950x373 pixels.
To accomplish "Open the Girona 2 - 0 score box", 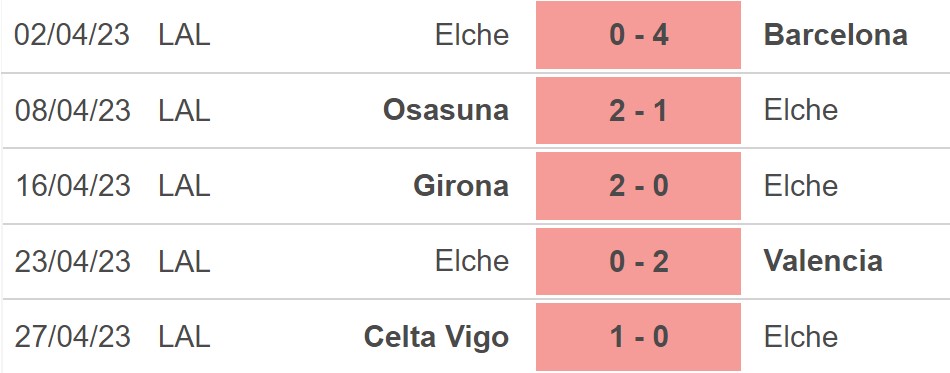I will tap(638, 186).
